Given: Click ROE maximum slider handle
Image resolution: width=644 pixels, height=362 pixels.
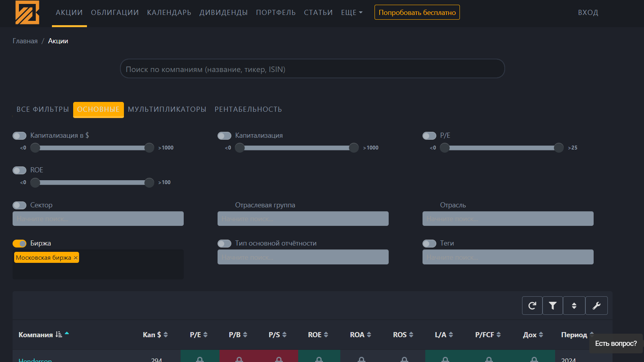Looking at the screenshot, I should click(x=149, y=182).
